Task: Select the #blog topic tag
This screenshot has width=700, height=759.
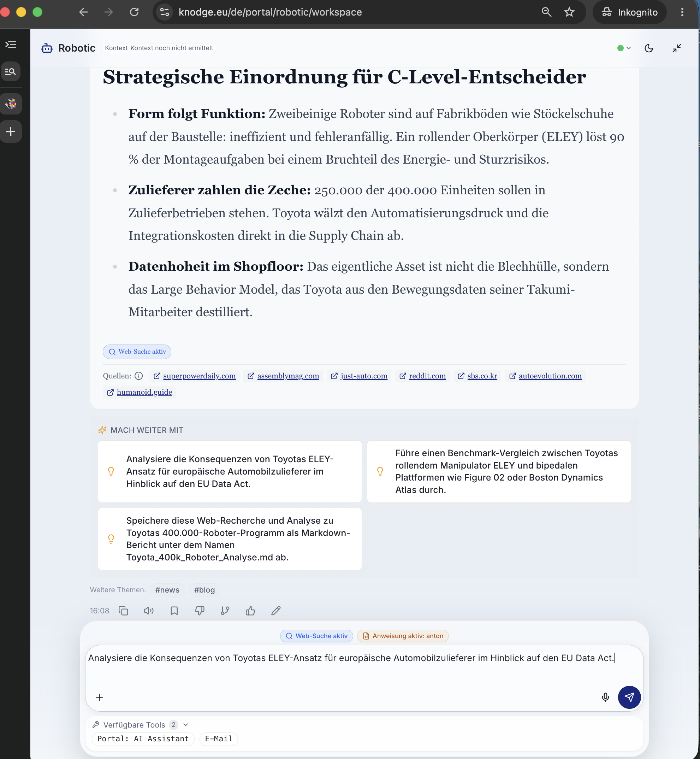Action: [x=204, y=590]
